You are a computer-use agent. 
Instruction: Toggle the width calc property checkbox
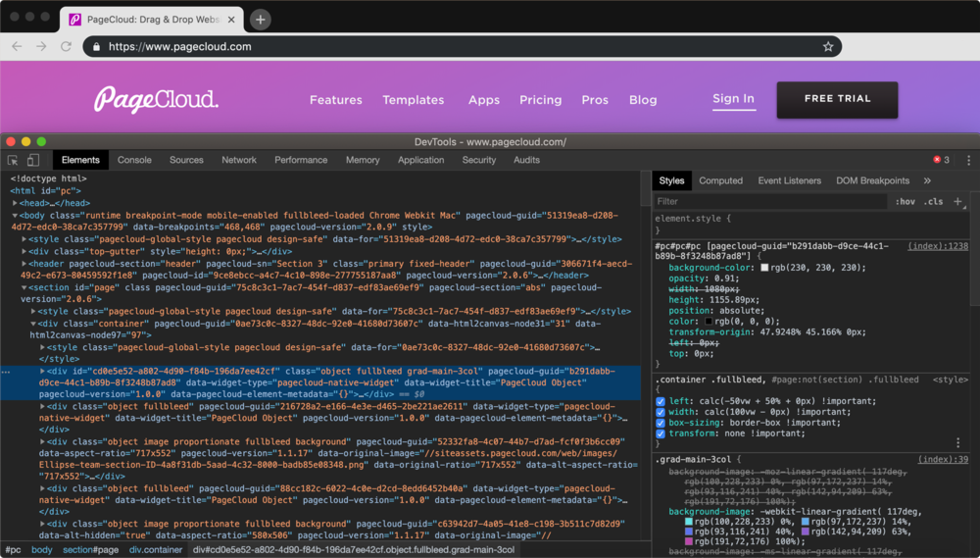click(x=660, y=412)
